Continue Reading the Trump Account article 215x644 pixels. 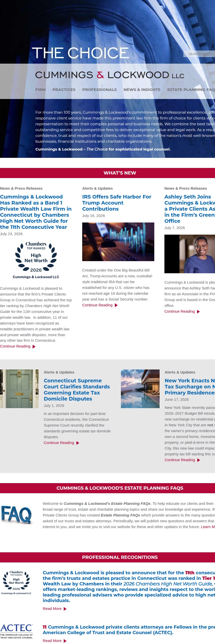coord(97,305)
